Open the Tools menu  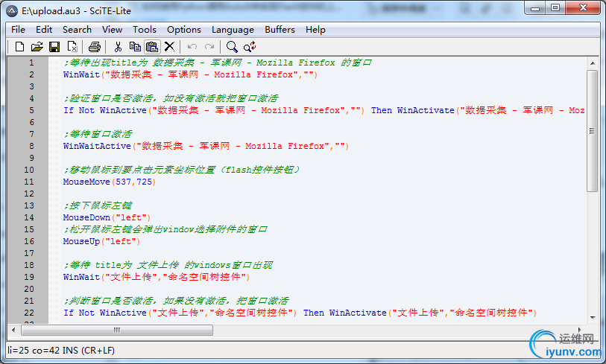(x=144, y=30)
